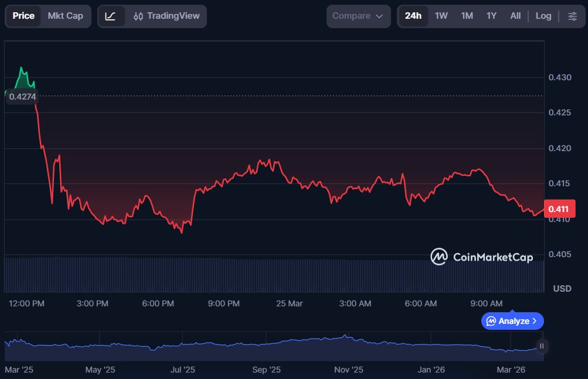
Task: Click the 0.411 current price label
Action: pos(559,209)
